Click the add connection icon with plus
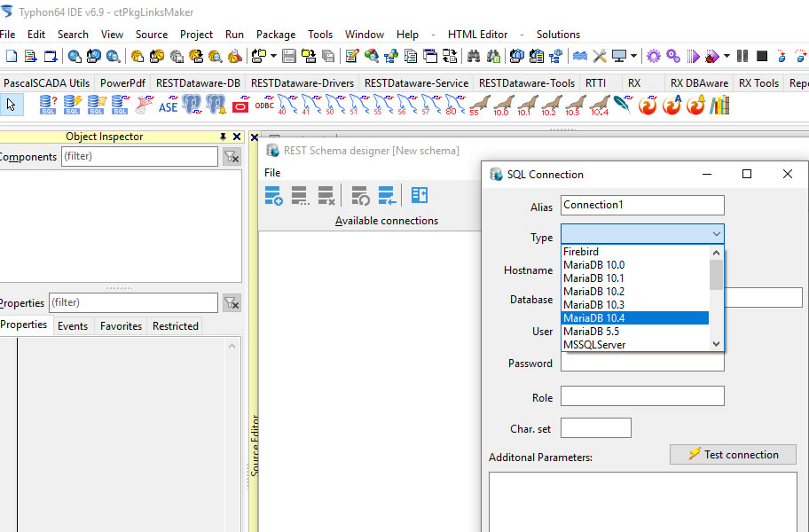 [273, 195]
